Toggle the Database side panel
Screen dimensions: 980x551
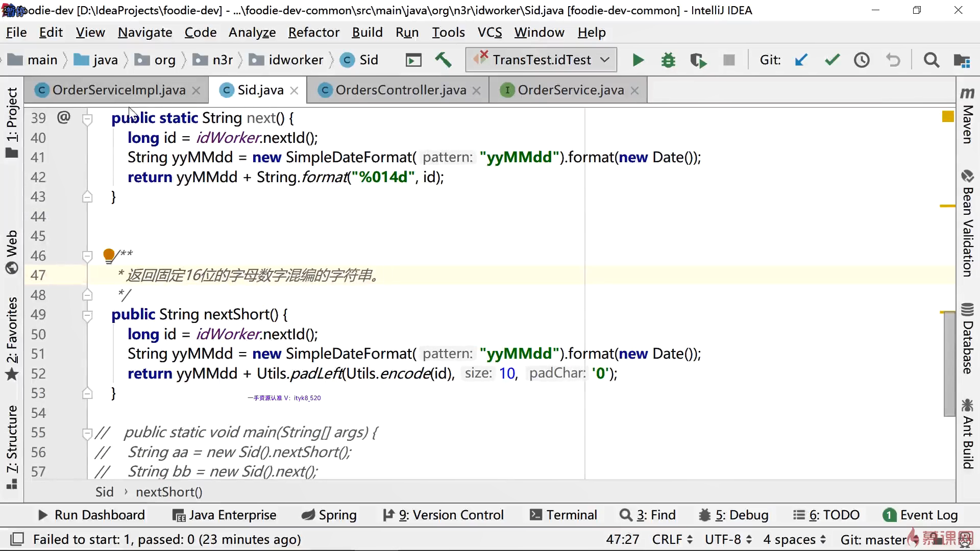967,339
